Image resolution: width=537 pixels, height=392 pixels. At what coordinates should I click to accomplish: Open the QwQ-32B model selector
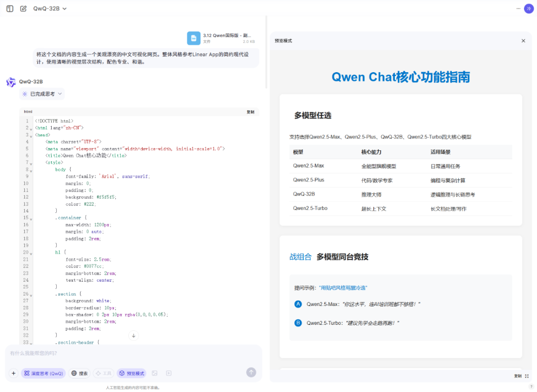[x=48, y=8]
